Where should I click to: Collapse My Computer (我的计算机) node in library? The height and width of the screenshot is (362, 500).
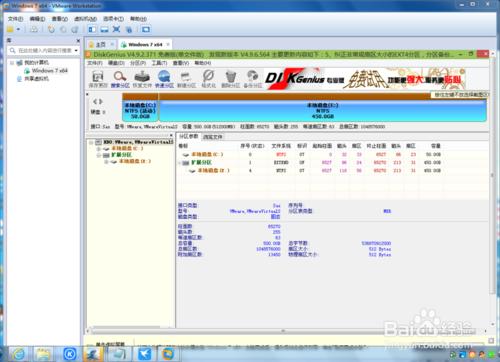(12, 63)
